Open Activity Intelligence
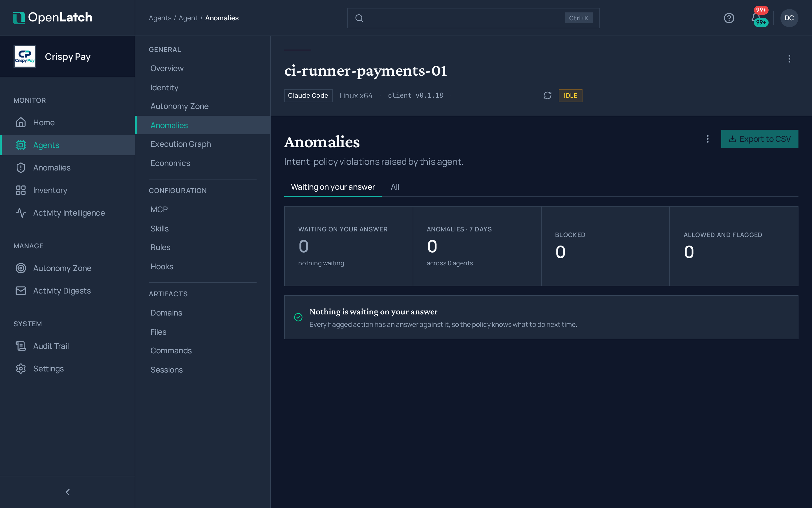Screen dimensions: 812x508 [x=67, y=213]
